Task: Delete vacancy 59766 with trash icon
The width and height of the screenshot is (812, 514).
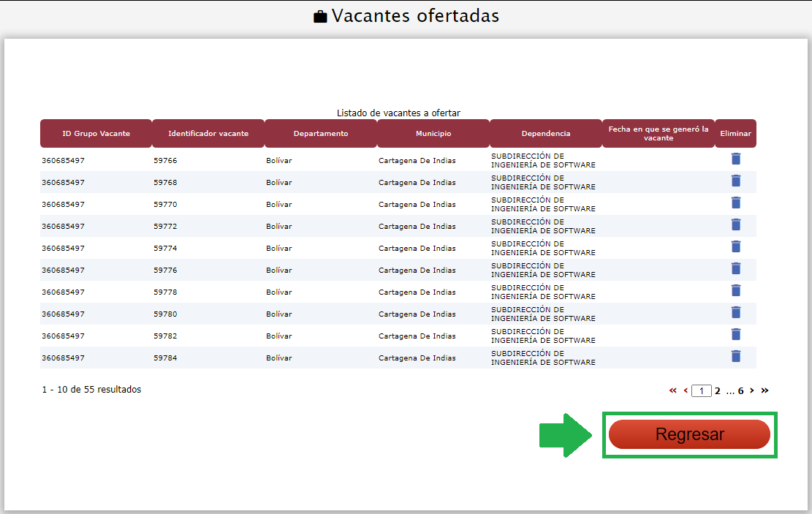Action: 735,159
